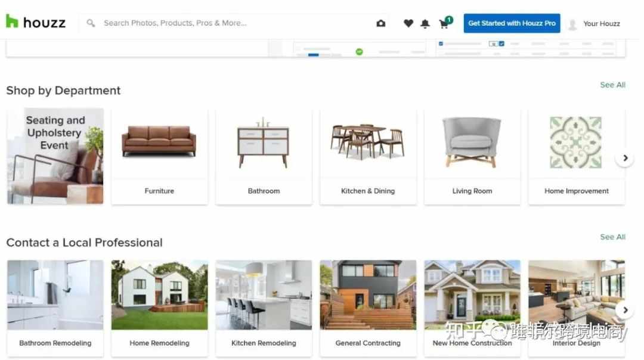This screenshot has height=360, width=644.
Task: Open the shopping cart icon
Action: [445, 23]
